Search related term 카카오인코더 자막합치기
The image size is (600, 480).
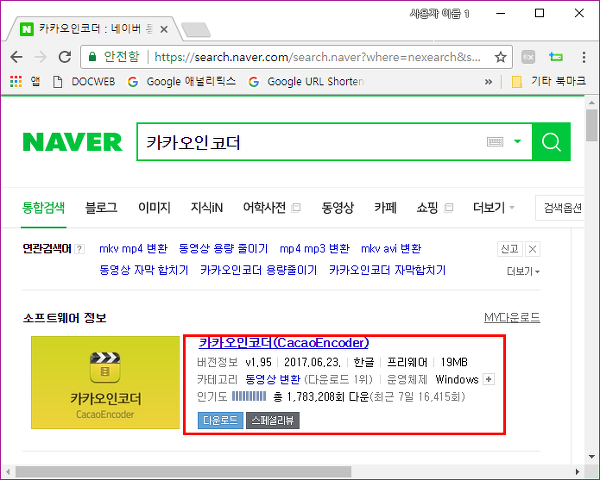pyautogui.click(x=388, y=270)
